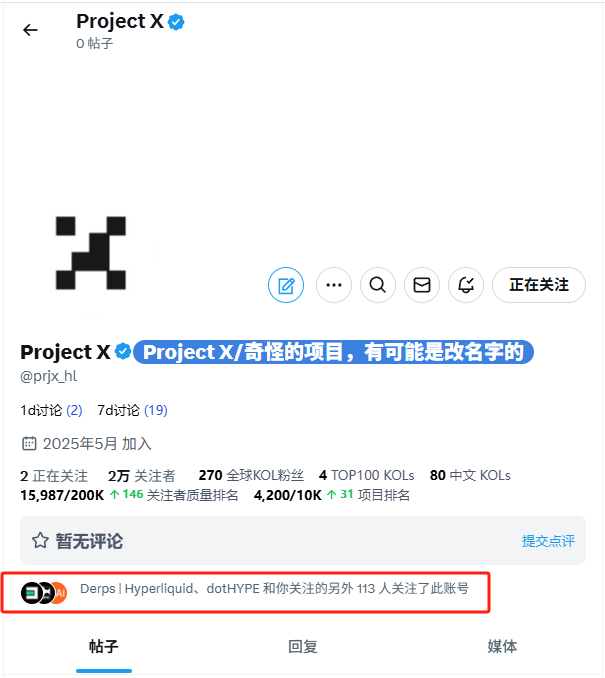The height and width of the screenshot is (678, 605).
Task: Go back using the left arrow
Action: coord(30,30)
